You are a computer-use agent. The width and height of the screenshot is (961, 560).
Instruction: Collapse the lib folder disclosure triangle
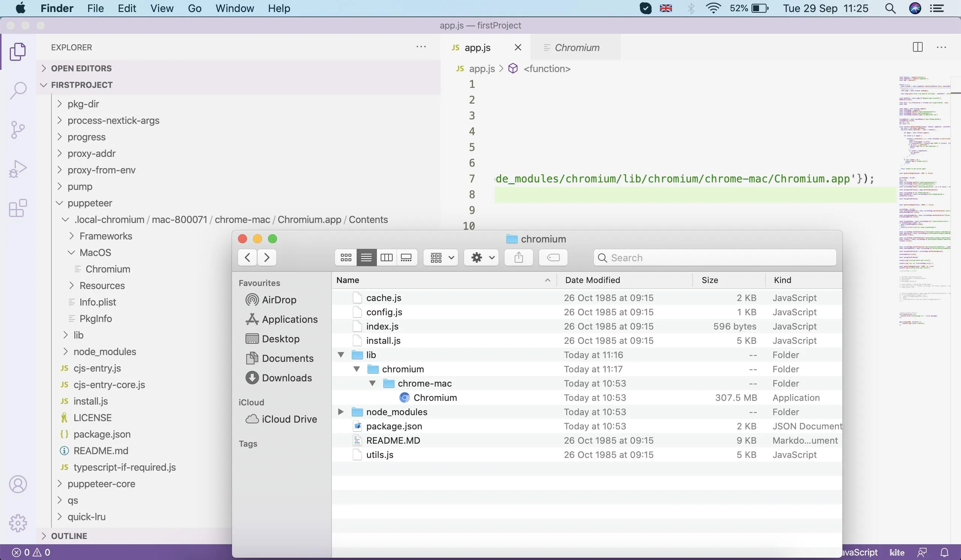pos(341,355)
